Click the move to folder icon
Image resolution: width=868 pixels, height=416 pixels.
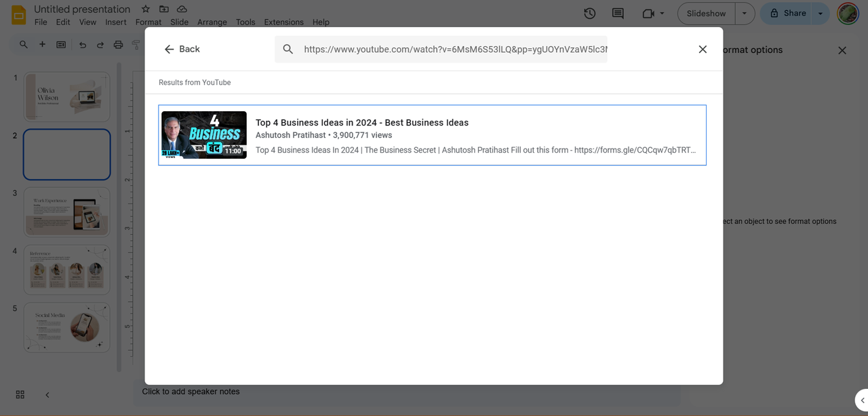pos(164,9)
